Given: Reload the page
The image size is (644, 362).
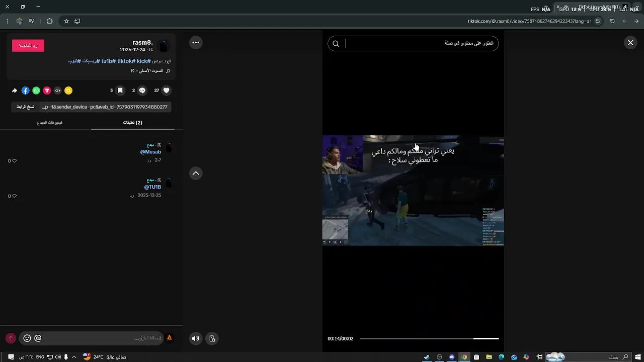Looking at the screenshot, I should tap(612, 21).
